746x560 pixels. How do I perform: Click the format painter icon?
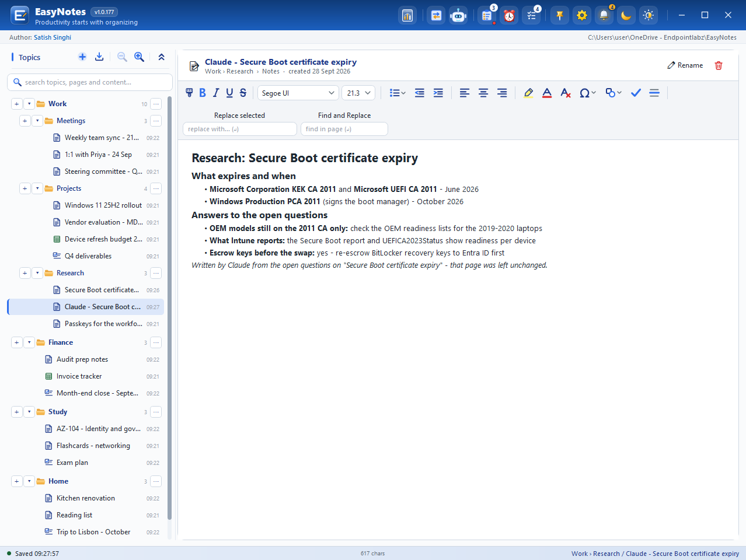(x=189, y=93)
